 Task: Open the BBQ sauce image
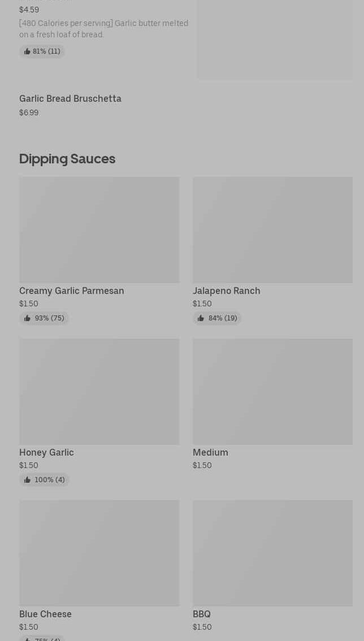272,553
